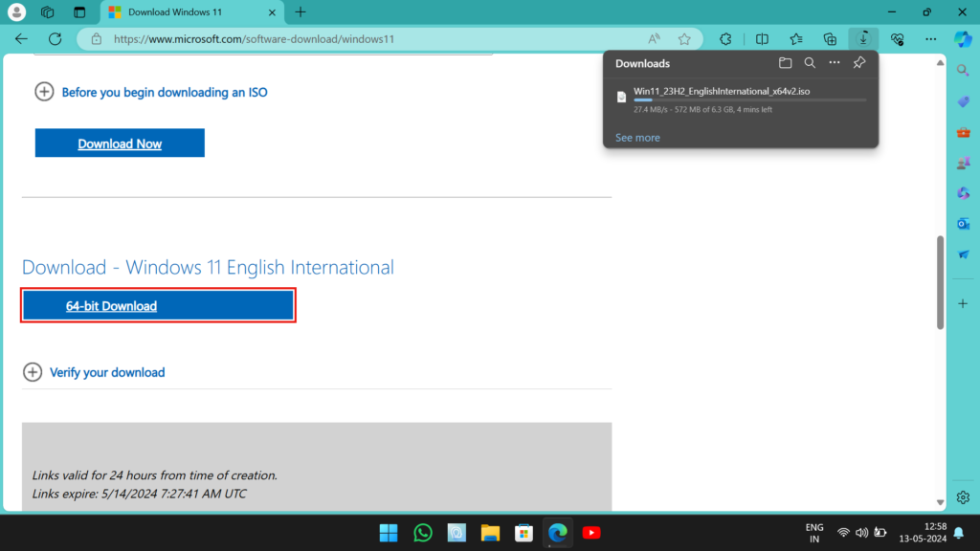The image size is (980, 551).
Task: View site information lock icon
Action: tap(97, 38)
